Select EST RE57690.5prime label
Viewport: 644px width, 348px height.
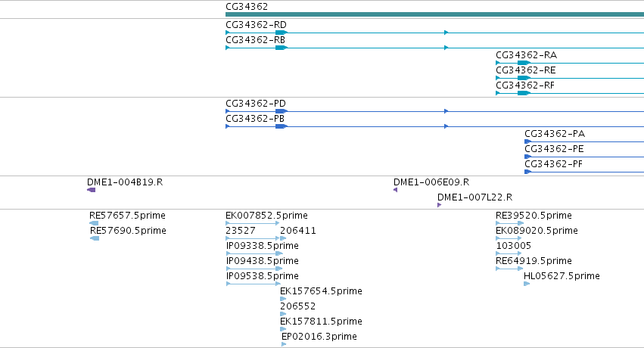pos(128,231)
